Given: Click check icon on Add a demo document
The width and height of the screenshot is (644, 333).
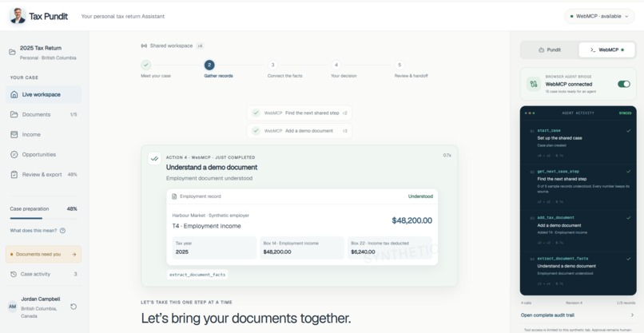Looking at the screenshot, I should click(256, 131).
